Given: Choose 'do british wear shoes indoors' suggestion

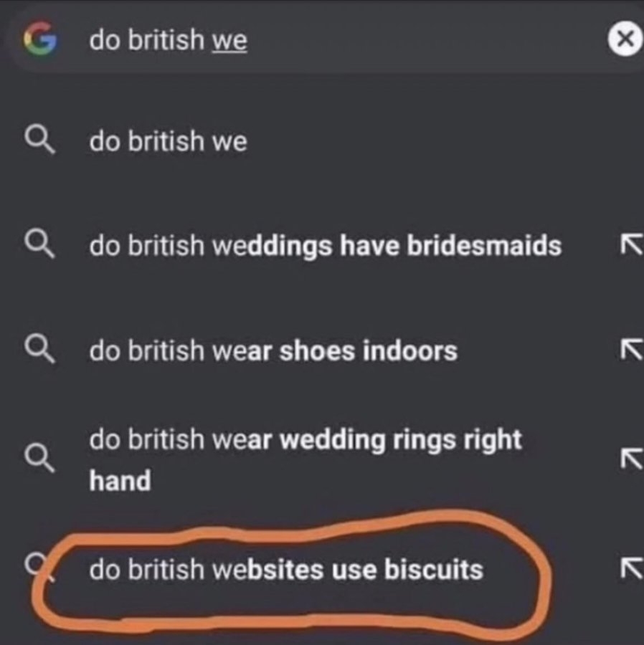Looking at the screenshot, I should point(273,350).
